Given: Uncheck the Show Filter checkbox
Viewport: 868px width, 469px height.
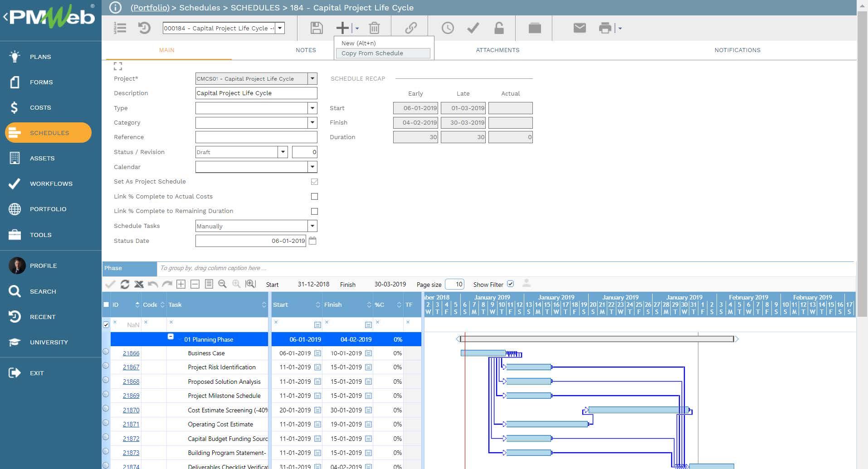Looking at the screenshot, I should tap(510, 284).
